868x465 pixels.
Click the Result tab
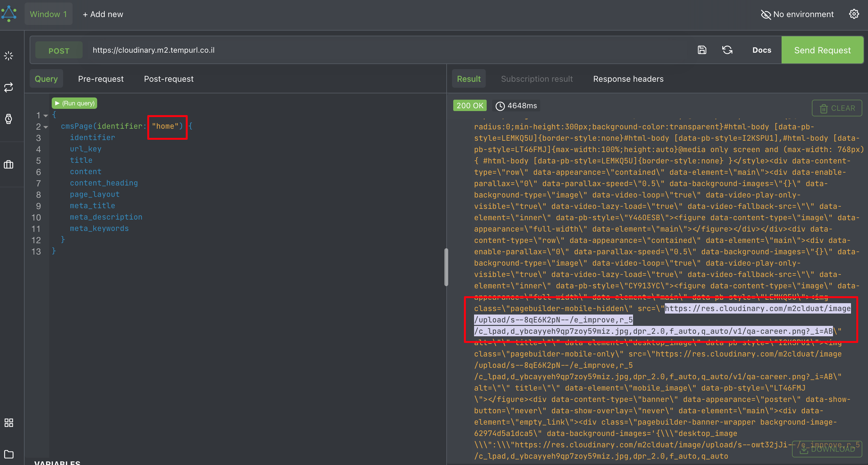tap(469, 79)
